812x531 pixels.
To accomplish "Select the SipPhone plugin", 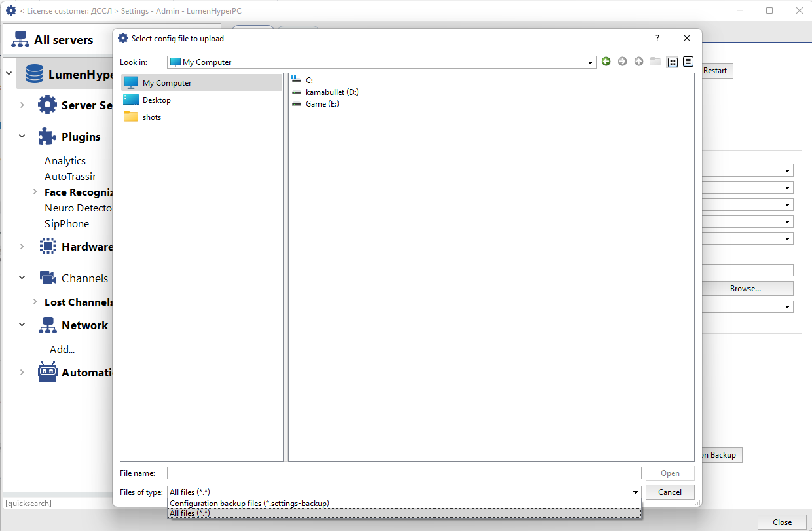I will click(x=67, y=223).
